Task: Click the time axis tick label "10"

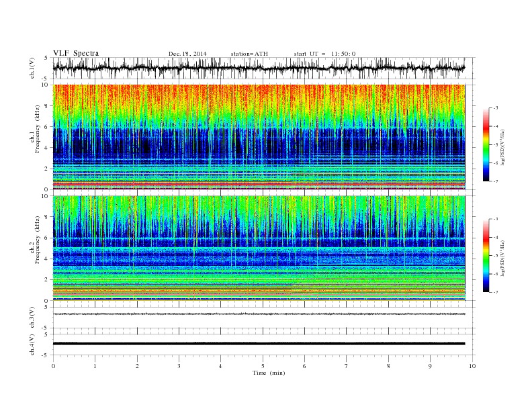Action: [472, 366]
